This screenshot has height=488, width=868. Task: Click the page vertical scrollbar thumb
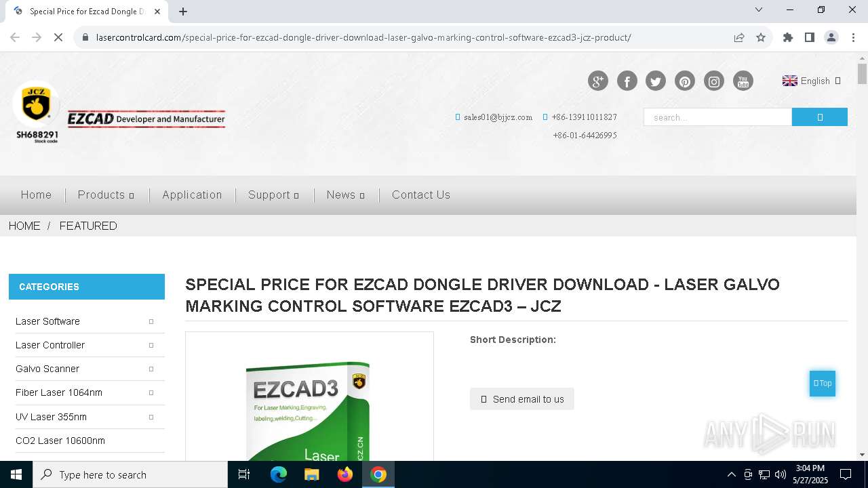(x=862, y=73)
